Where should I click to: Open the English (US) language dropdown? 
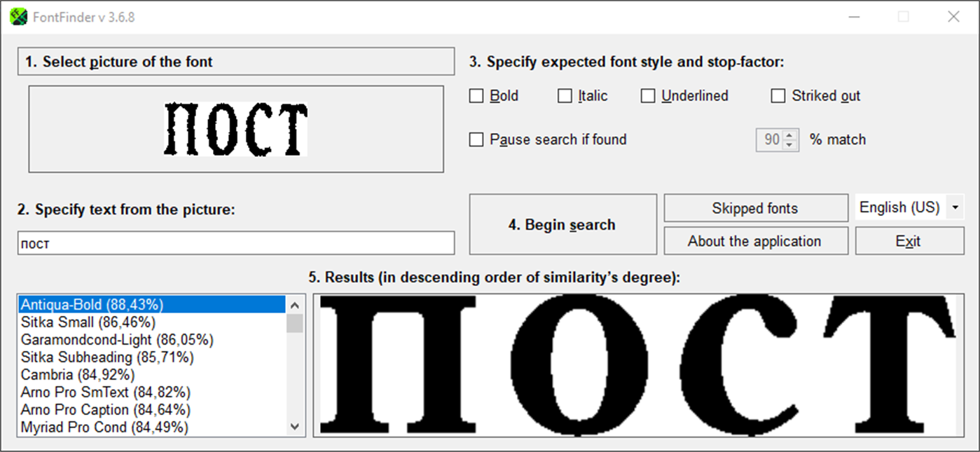pyautogui.click(x=955, y=207)
